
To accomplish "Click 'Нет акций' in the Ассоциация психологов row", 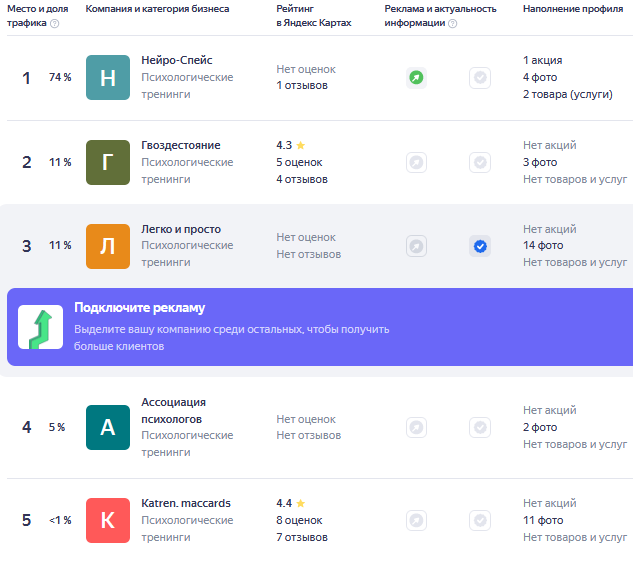I will click(x=549, y=410).
